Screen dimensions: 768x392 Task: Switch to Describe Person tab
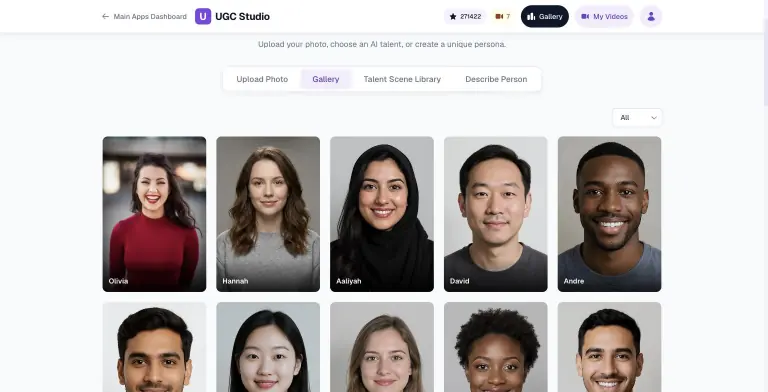[496, 79]
